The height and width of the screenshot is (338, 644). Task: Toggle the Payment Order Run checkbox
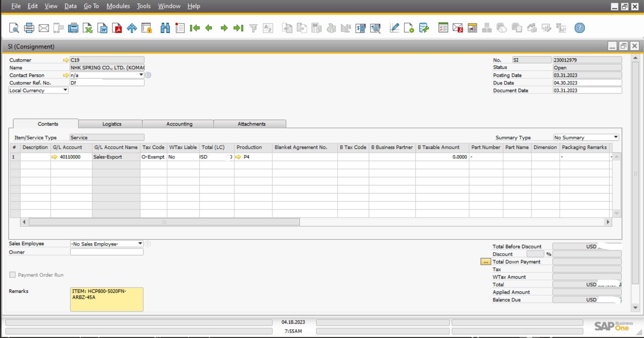coord(12,275)
